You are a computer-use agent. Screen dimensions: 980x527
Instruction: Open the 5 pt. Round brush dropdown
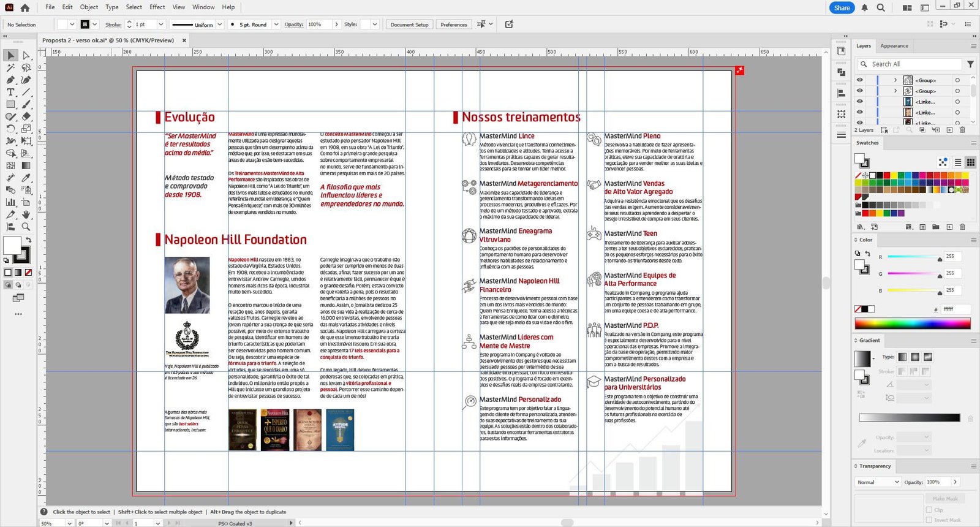click(x=276, y=25)
